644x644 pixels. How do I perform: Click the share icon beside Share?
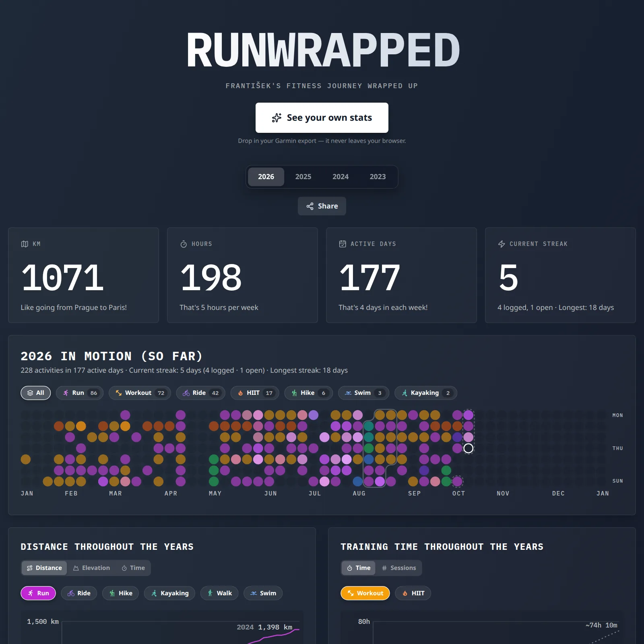(310, 206)
